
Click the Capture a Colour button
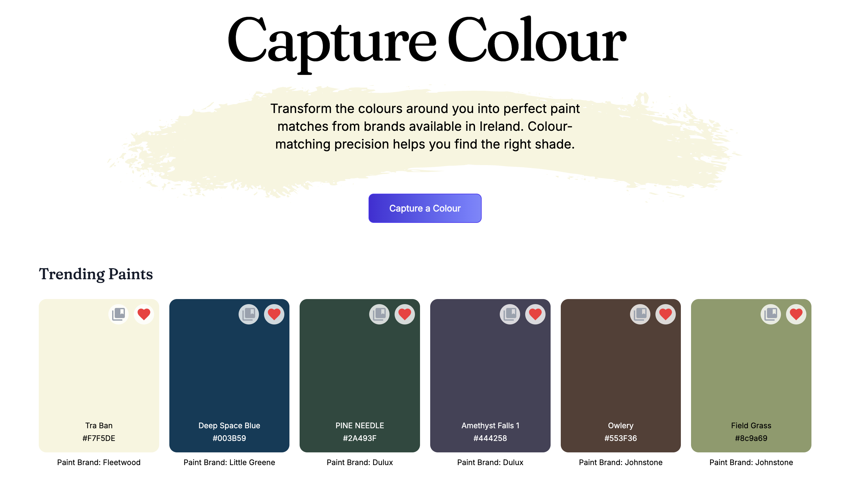tap(424, 208)
